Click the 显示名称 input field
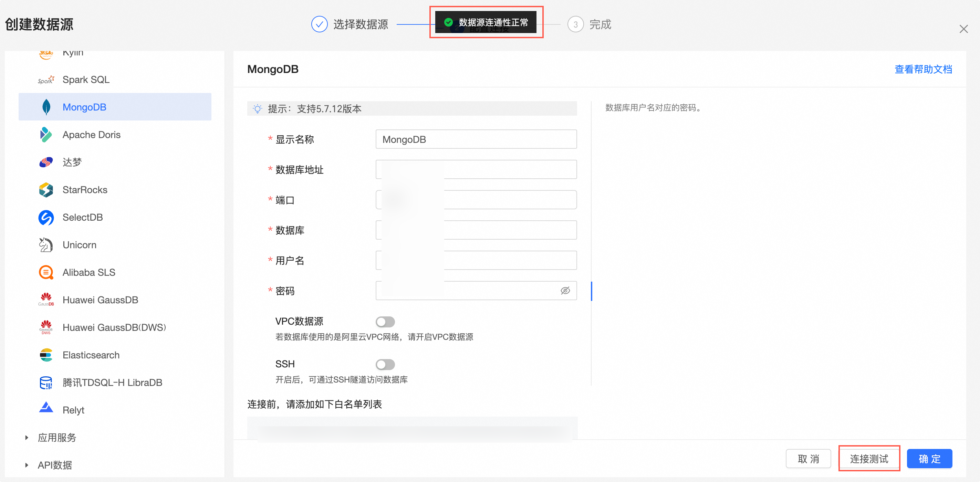This screenshot has width=980, height=482. (476, 139)
